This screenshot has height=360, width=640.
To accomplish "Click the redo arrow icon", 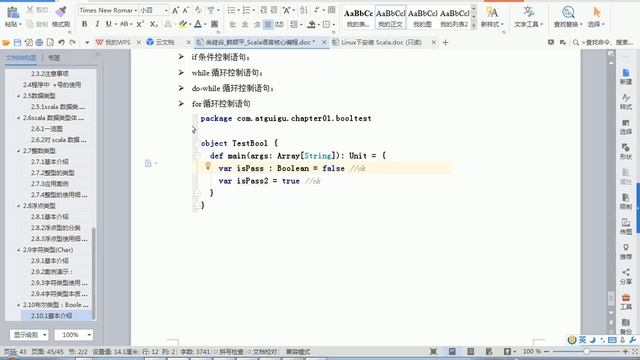I will point(73,42).
